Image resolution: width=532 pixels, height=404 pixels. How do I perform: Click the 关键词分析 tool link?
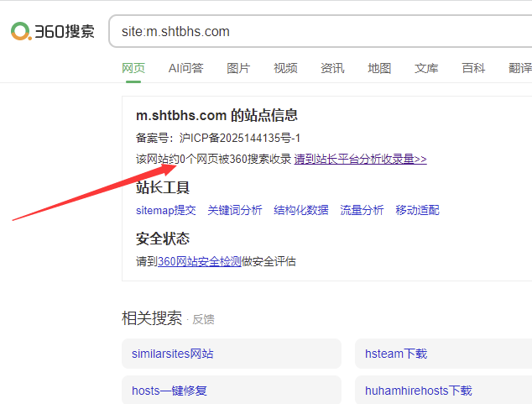click(235, 210)
